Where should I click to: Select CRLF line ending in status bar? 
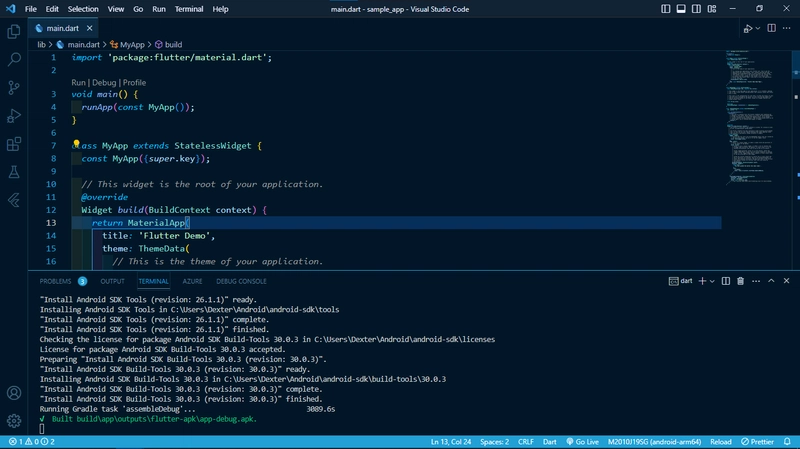(527, 441)
